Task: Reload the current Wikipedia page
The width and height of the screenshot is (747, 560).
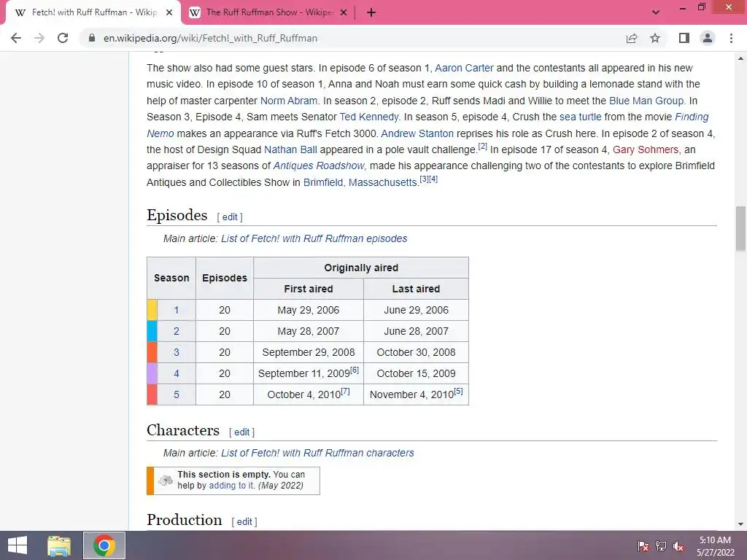Action: coord(63,38)
